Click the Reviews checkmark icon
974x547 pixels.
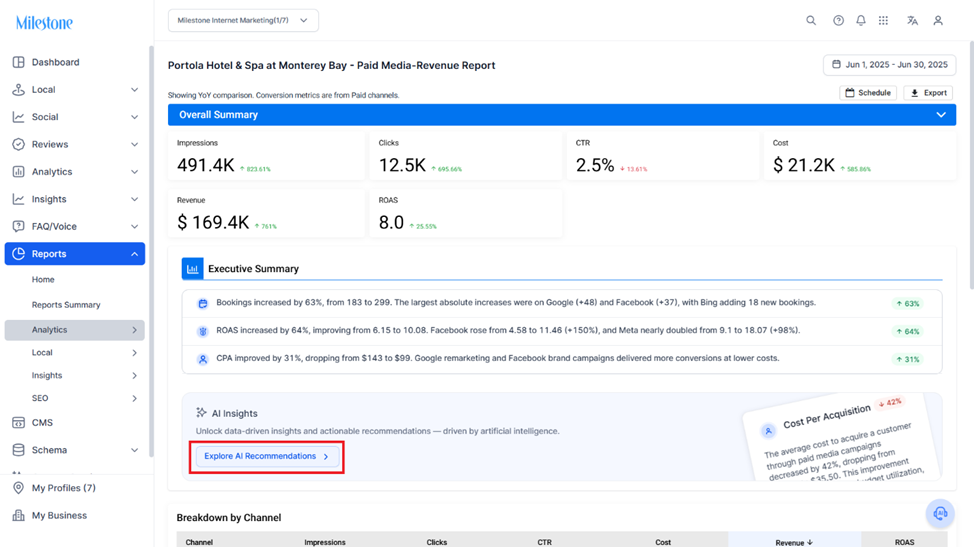pyautogui.click(x=19, y=144)
